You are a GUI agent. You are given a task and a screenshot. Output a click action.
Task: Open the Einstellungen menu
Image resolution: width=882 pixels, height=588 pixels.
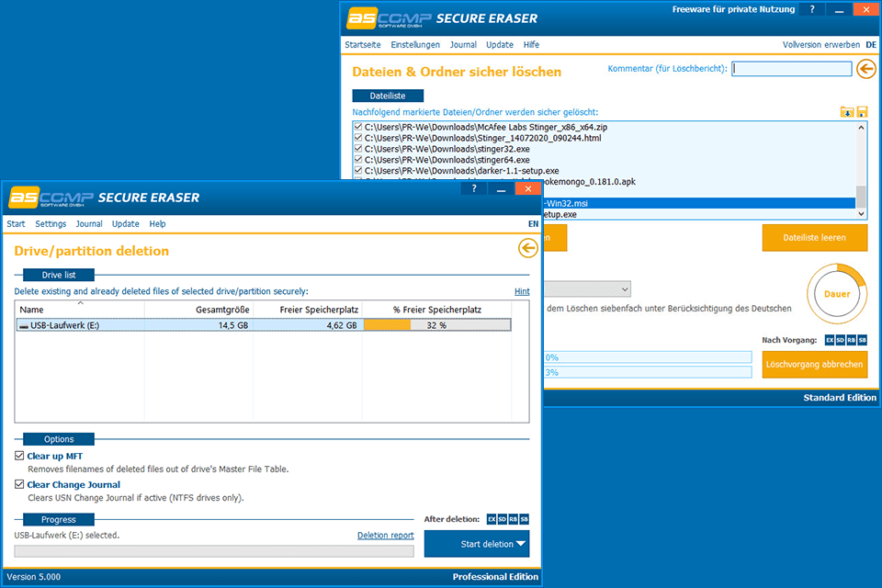point(415,44)
